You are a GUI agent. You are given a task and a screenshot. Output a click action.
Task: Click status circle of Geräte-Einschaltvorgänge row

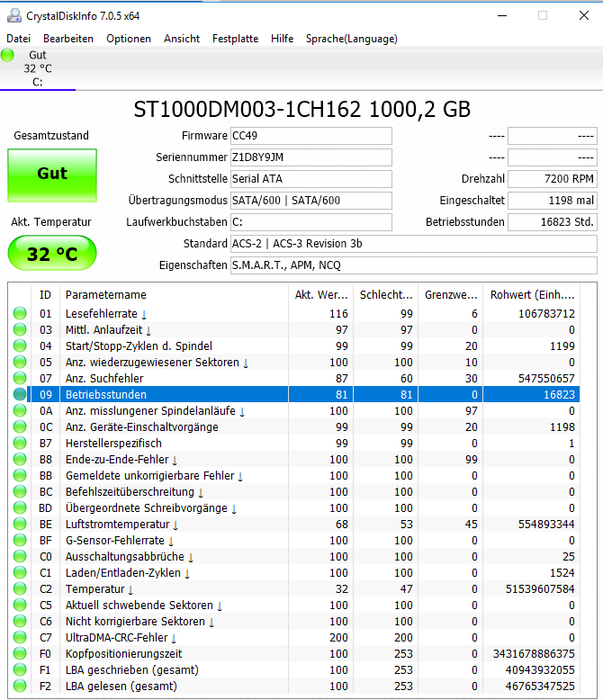20,426
